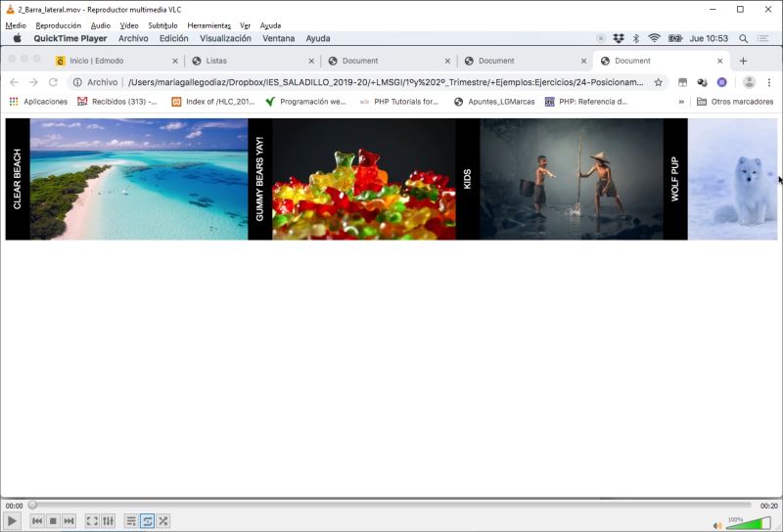
Task: Open PHP Tutorials for... bookmark
Action: tap(399, 102)
